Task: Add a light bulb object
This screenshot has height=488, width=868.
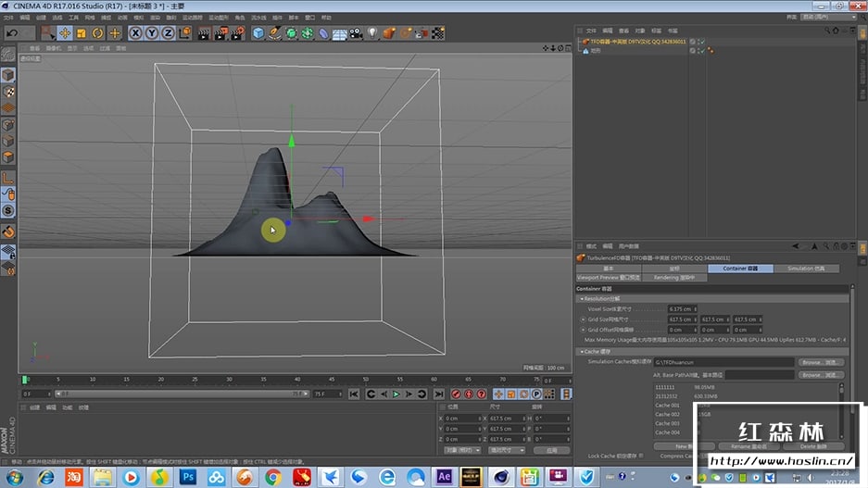Action: 372,33
